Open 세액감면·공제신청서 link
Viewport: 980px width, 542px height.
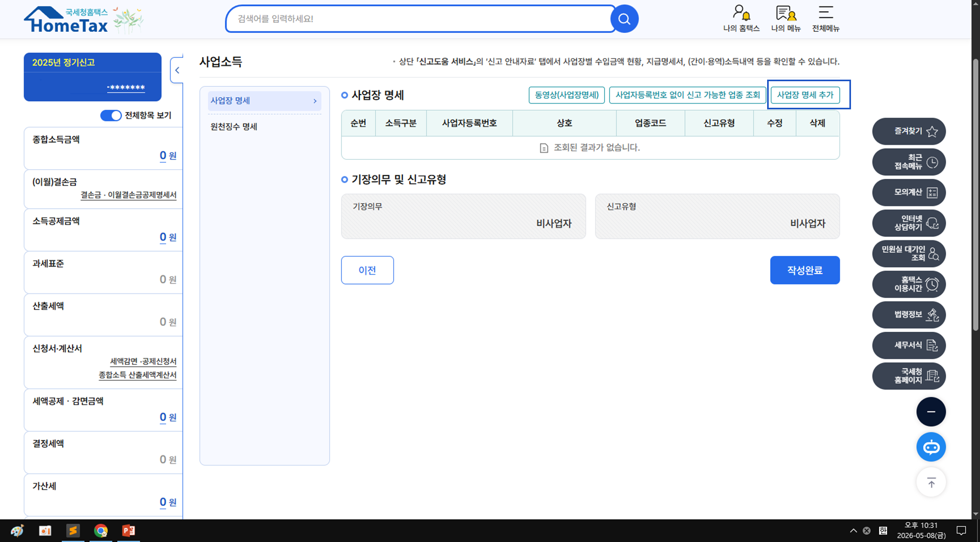(x=143, y=362)
